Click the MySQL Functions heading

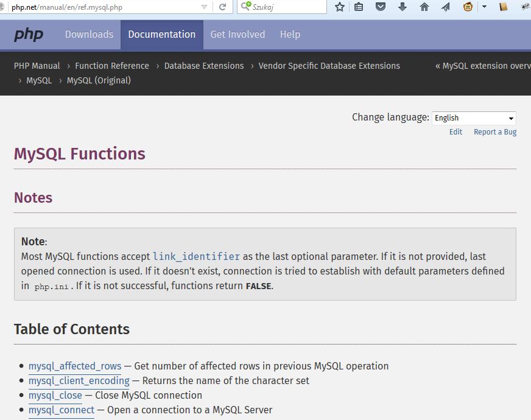[x=80, y=153]
